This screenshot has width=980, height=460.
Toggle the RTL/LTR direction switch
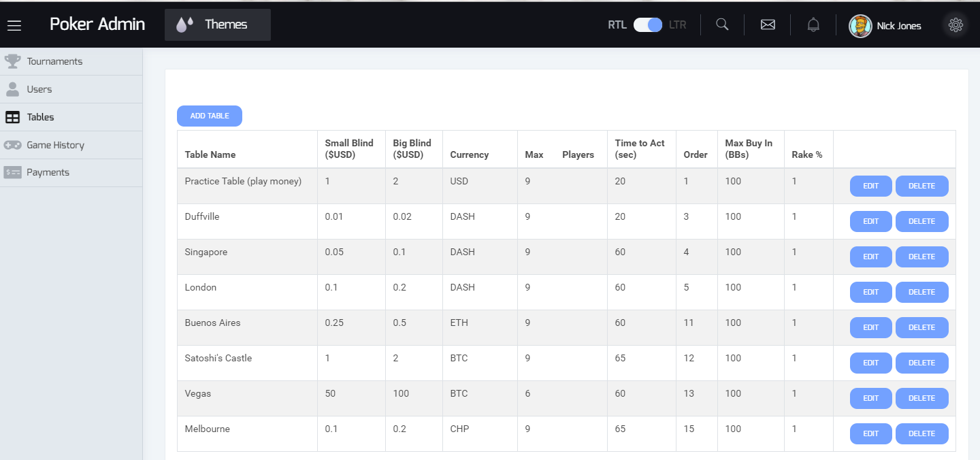pos(647,25)
